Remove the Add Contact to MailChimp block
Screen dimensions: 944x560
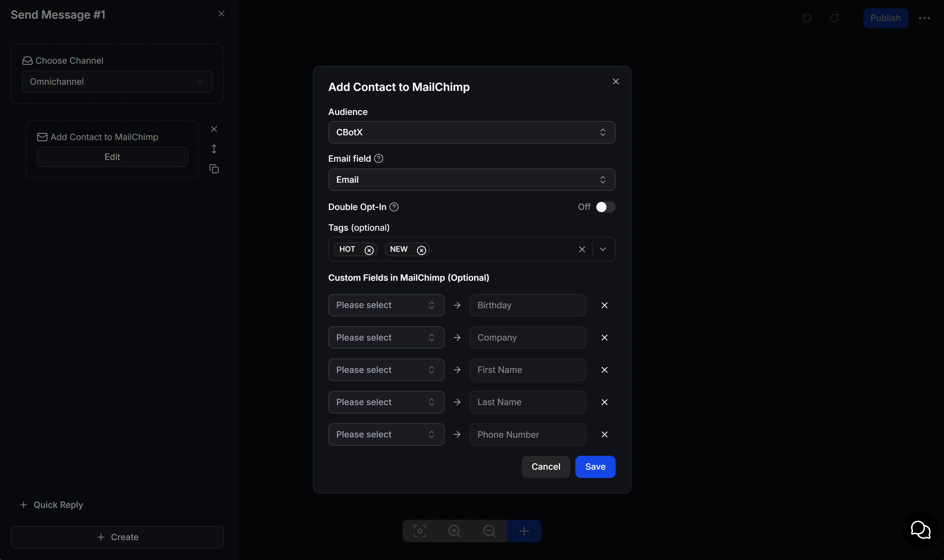(214, 129)
